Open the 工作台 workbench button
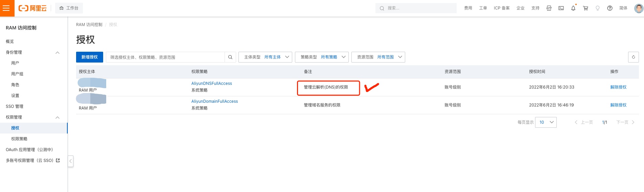 click(x=69, y=8)
